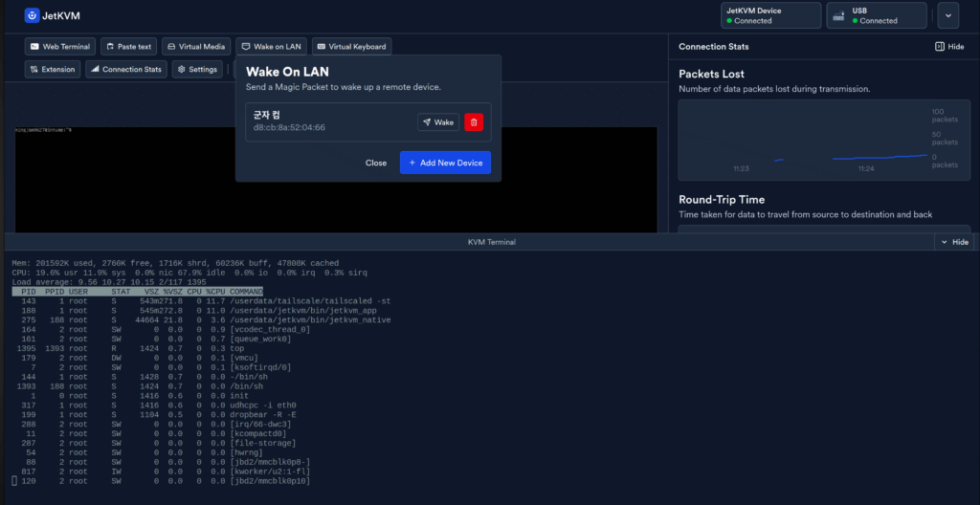Click the [vmcu] process row
The width and height of the screenshot is (980, 505).
pyautogui.click(x=135, y=358)
